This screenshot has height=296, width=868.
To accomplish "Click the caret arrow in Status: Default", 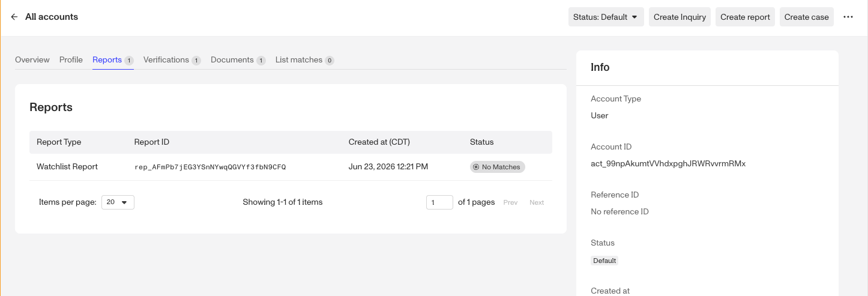I will [x=634, y=17].
